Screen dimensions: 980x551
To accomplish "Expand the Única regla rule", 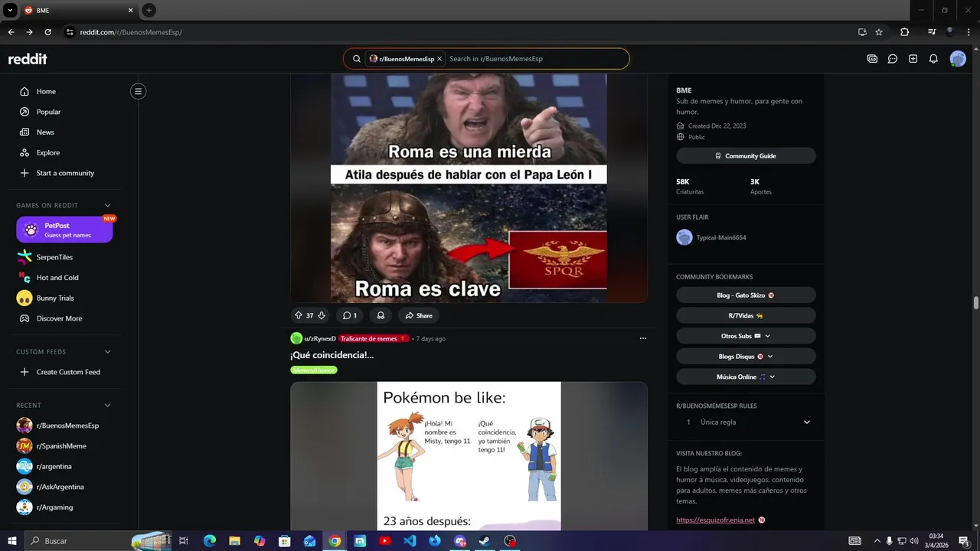I will 746,422.
